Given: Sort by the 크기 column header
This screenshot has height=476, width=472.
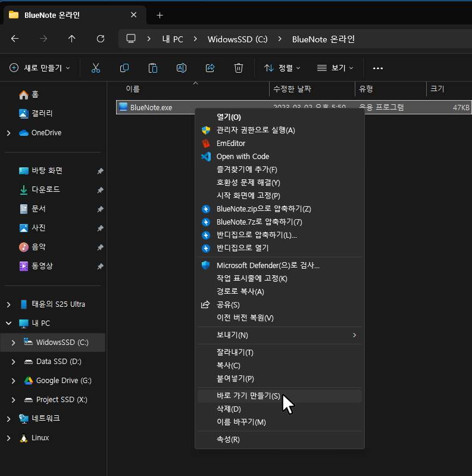Looking at the screenshot, I should pos(437,89).
